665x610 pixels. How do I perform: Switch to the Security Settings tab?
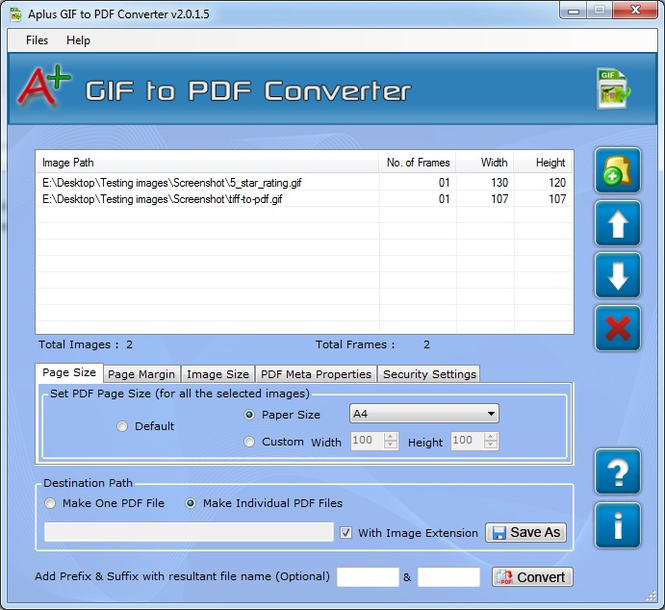(x=429, y=374)
